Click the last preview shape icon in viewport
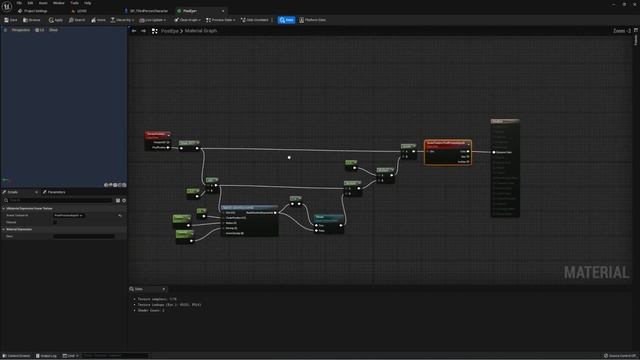640x360 pixels. coord(124,185)
